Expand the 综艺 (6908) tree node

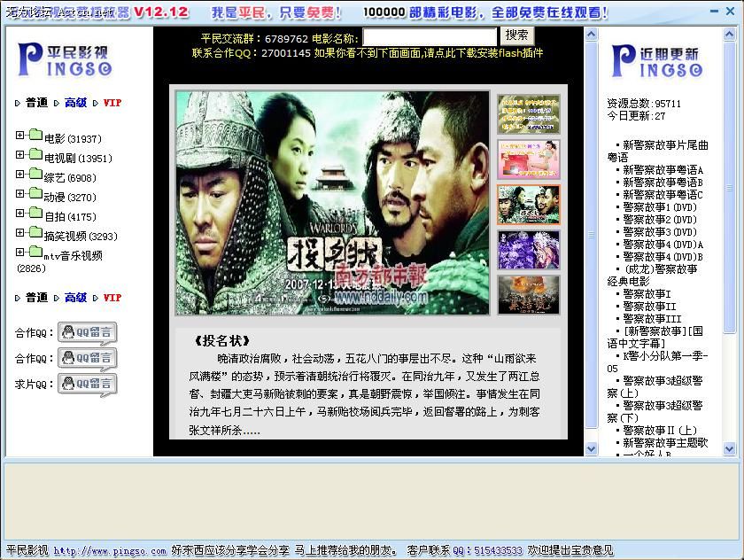19,174
